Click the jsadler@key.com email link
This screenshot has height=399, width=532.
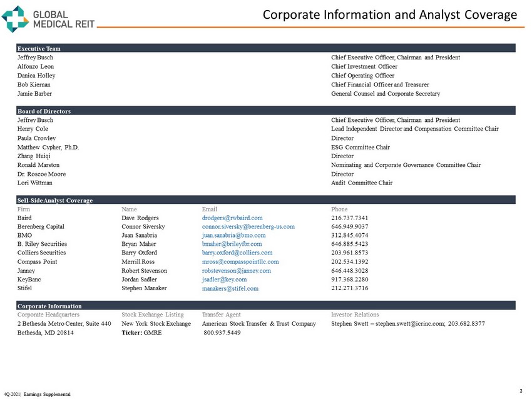coord(224,280)
